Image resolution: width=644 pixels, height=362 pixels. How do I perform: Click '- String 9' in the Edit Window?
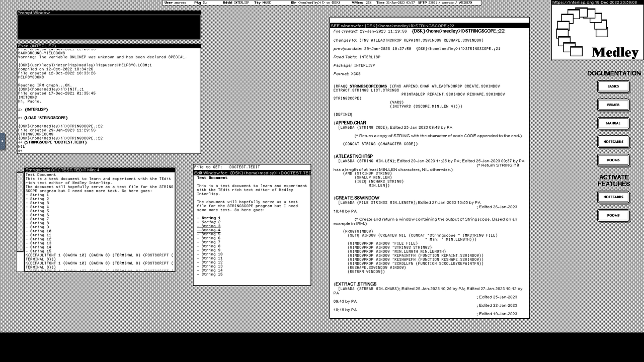209,250
